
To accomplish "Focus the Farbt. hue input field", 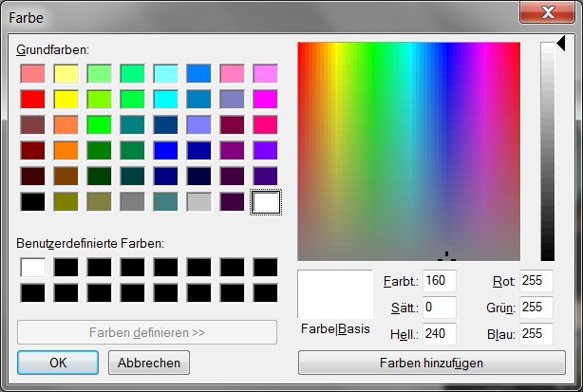I will (x=440, y=281).
